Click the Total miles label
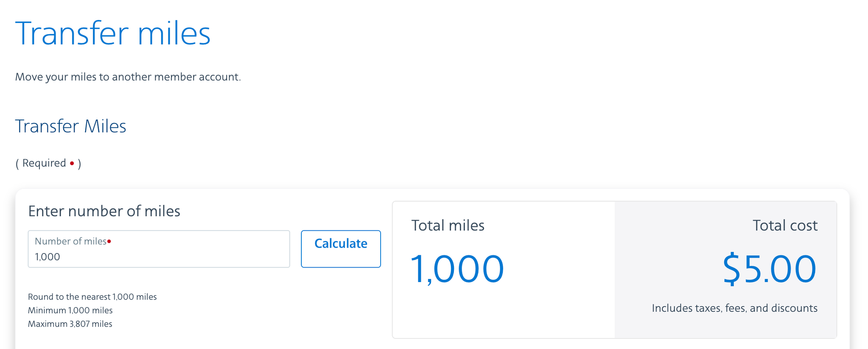This screenshot has height=349, width=868. (448, 226)
